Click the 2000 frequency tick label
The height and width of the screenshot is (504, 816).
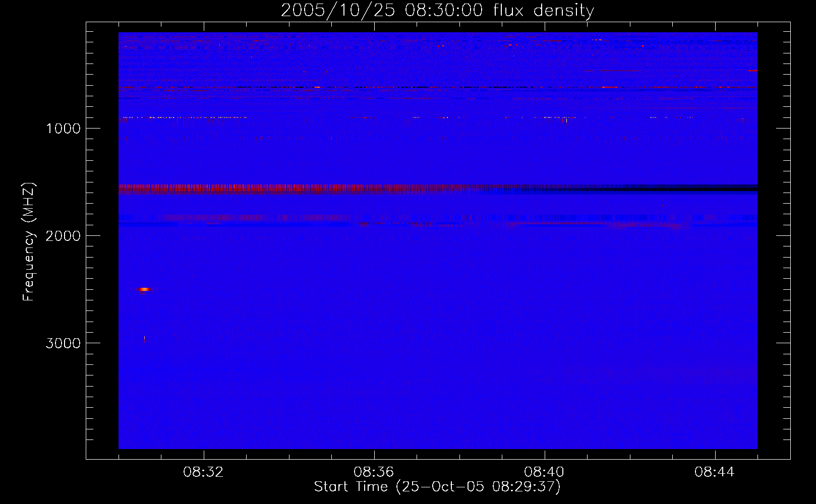tap(63, 236)
